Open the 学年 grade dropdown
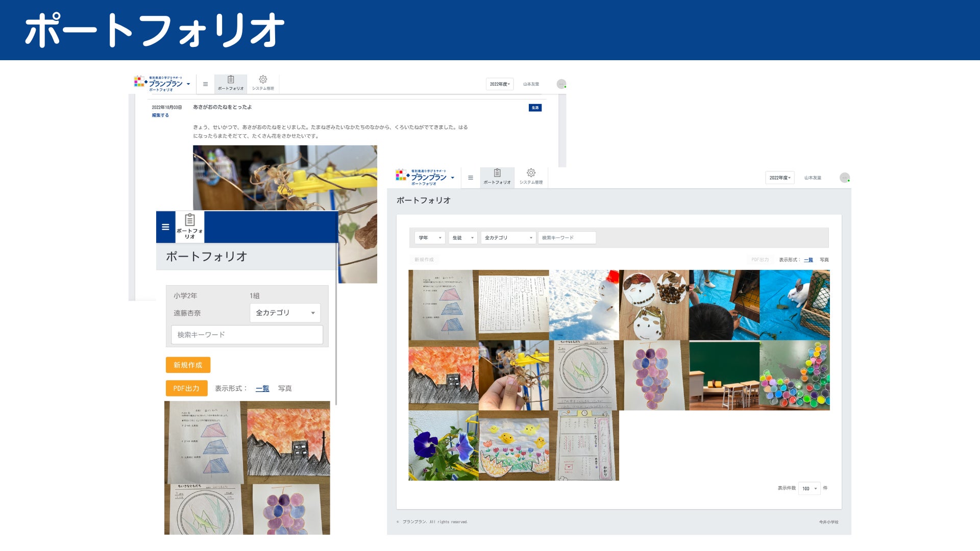 430,238
